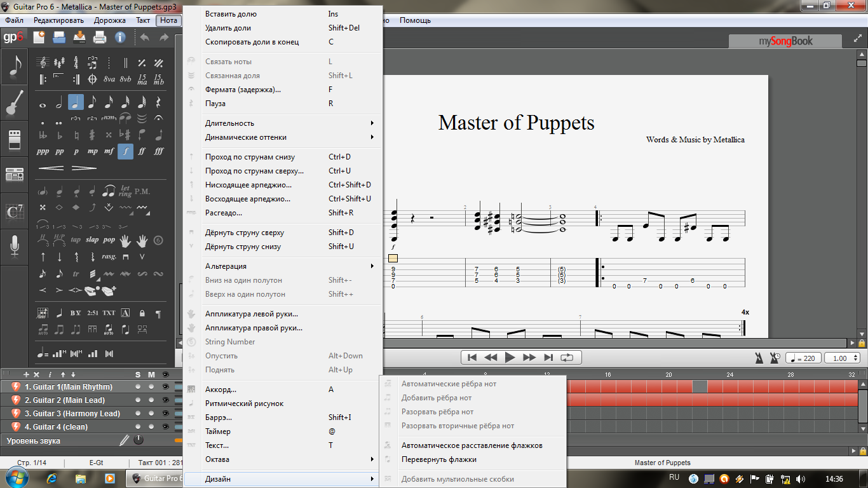Open the mySongBook tab
Viewport: 868px width, 488px height.
pyautogui.click(x=785, y=41)
